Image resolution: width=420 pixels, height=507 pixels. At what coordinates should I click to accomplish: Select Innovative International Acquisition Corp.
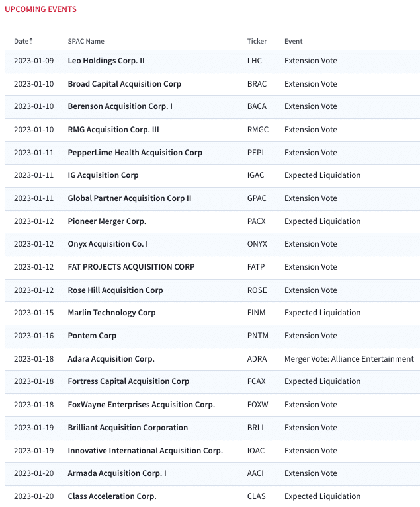pyautogui.click(x=146, y=451)
